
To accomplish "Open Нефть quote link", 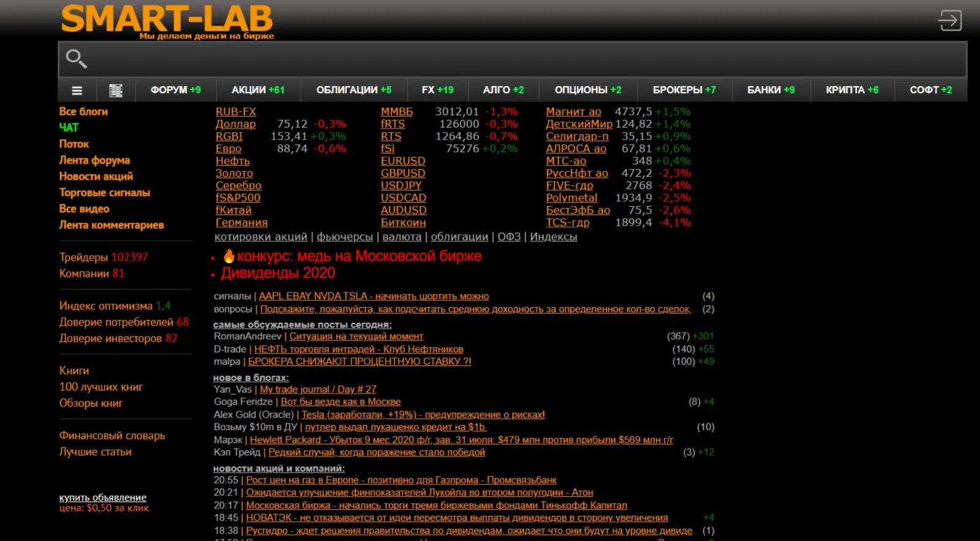I will pos(233,161).
